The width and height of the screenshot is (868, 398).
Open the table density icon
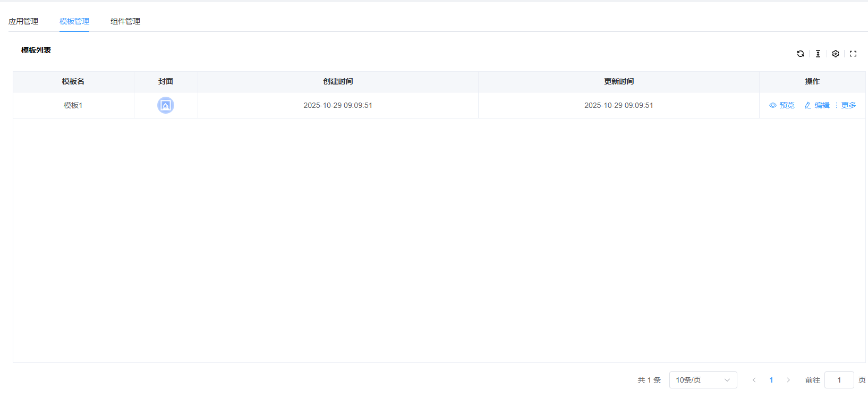tap(818, 54)
